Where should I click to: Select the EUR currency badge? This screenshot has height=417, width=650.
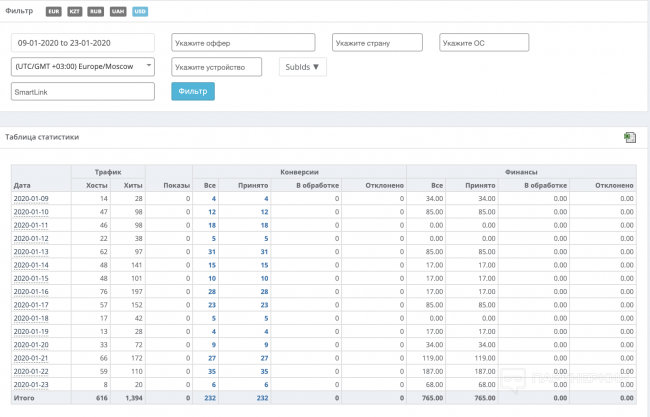point(53,11)
